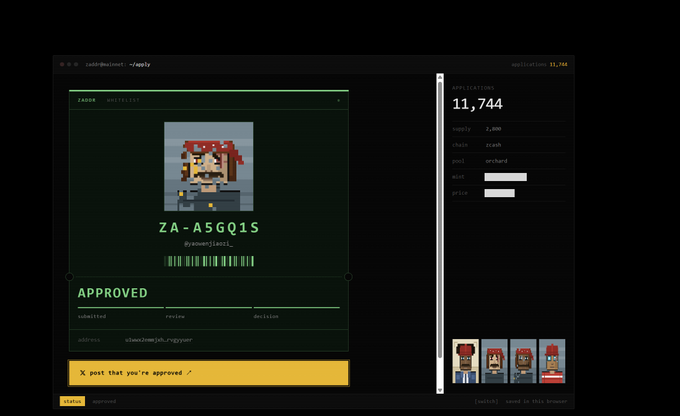Screen dimensions: 680x416
Task: Click the scrollbar down arrow
Action: point(440,390)
